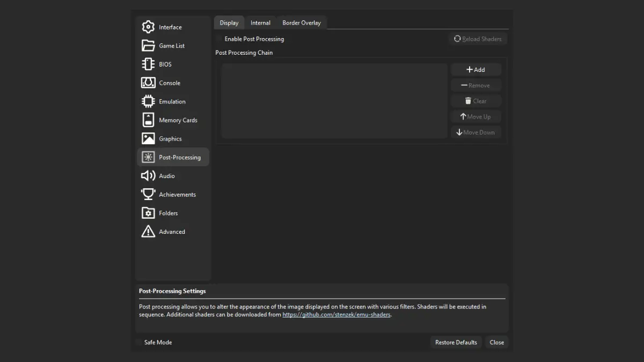Select the Folders settings icon
644x362 pixels.
coord(148,213)
